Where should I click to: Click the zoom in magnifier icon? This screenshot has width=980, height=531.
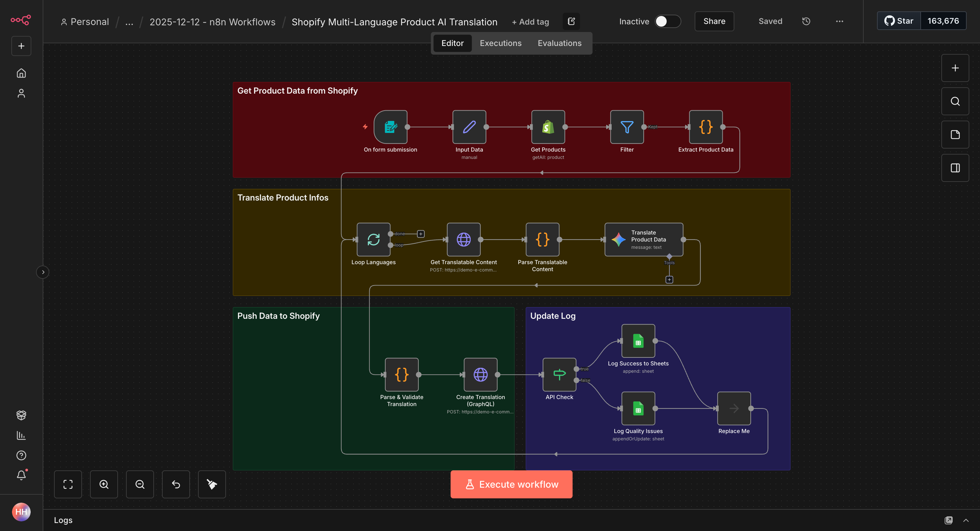[x=104, y=484]
